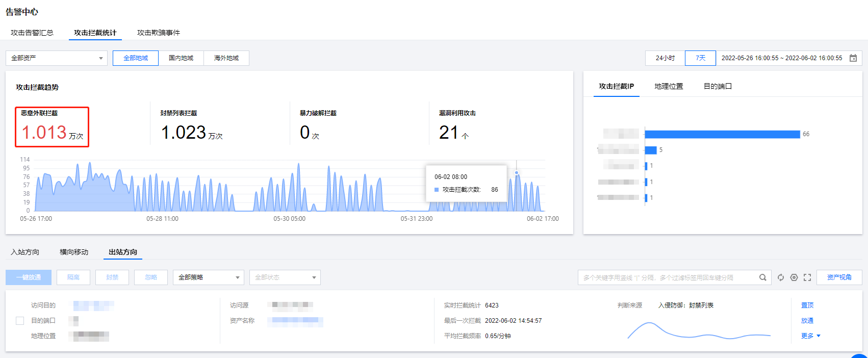Viewport: 868px width, 358px height.
Task: Select the 24小时 time range
Action: point(665,58)
